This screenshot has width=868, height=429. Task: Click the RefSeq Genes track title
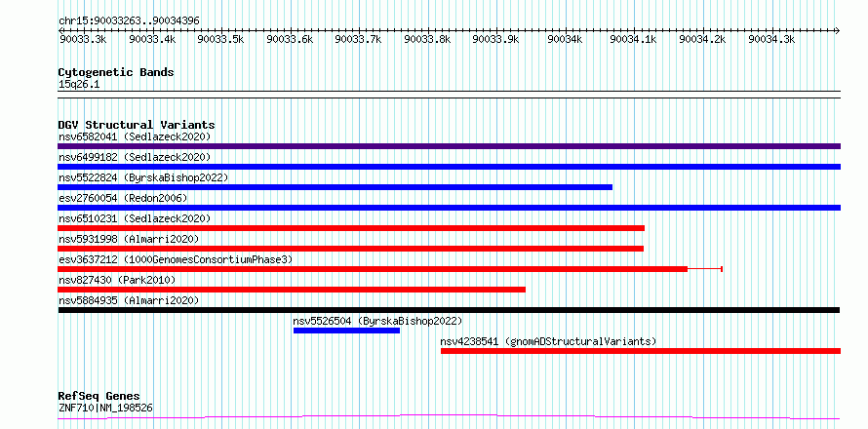(99, 397)
